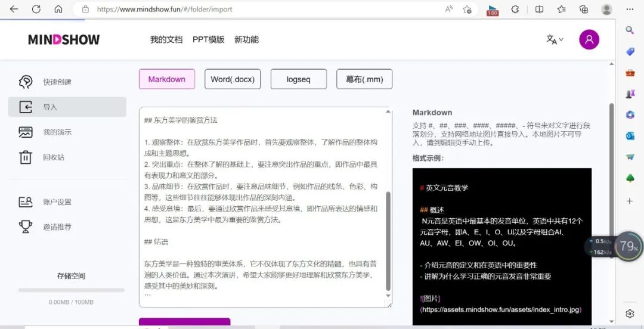Open the browser Settings and more menu
The image size is (644, 329).
coord(630,9)
